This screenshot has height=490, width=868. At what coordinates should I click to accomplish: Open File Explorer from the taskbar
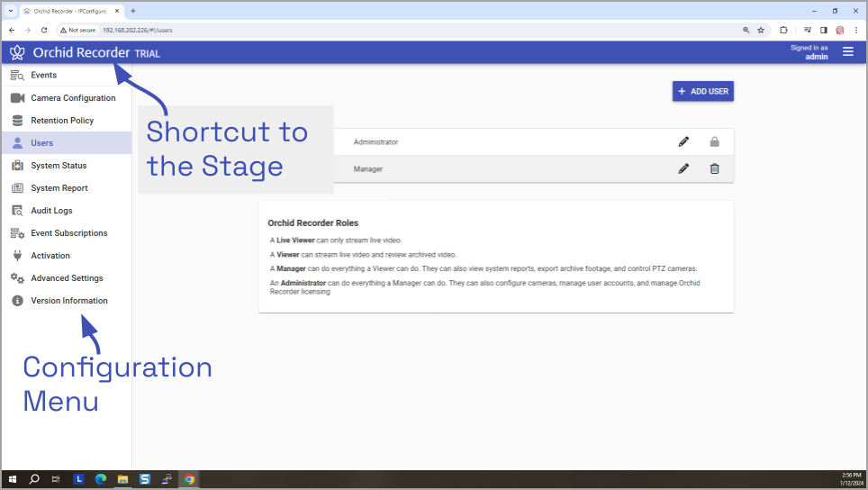122,479
